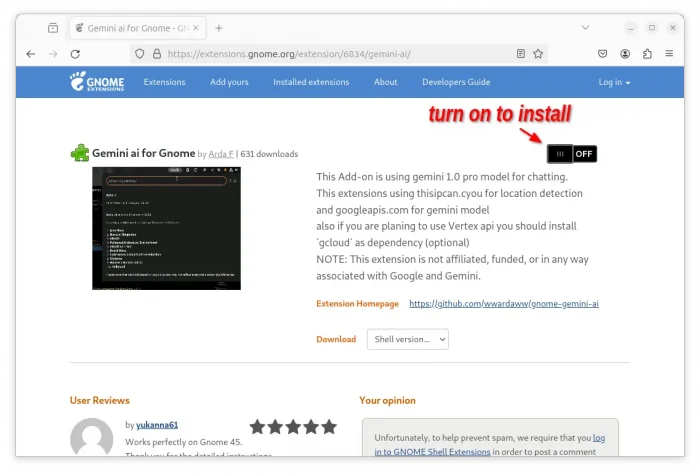Click the URL address bar field
This screenshot has width=700, height=474.
[330, 54]
